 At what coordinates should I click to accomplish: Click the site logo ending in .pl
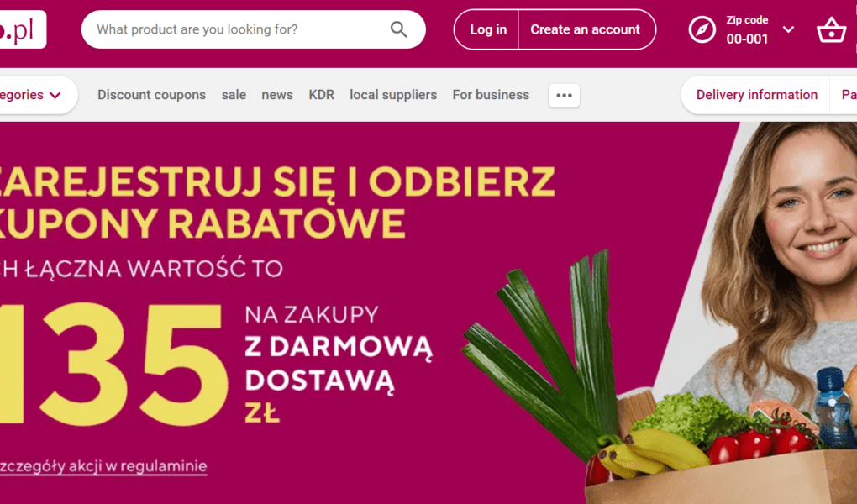pos(23,29)
